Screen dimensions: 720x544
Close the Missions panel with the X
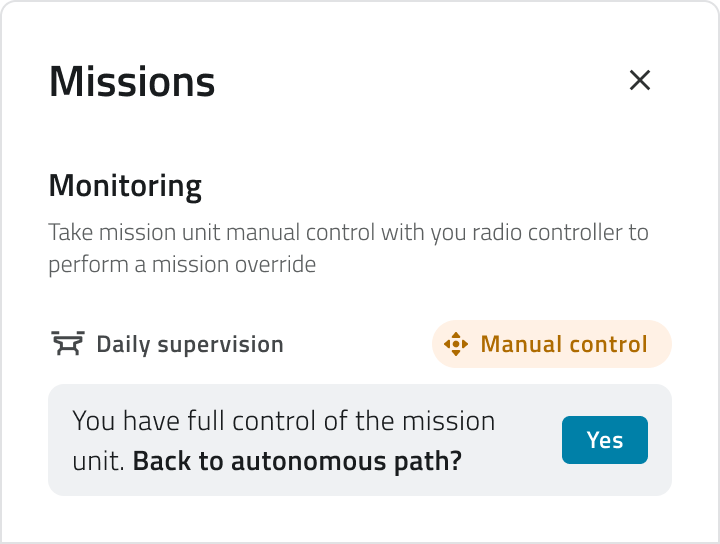pyautogui.click(x=640, y=80)
